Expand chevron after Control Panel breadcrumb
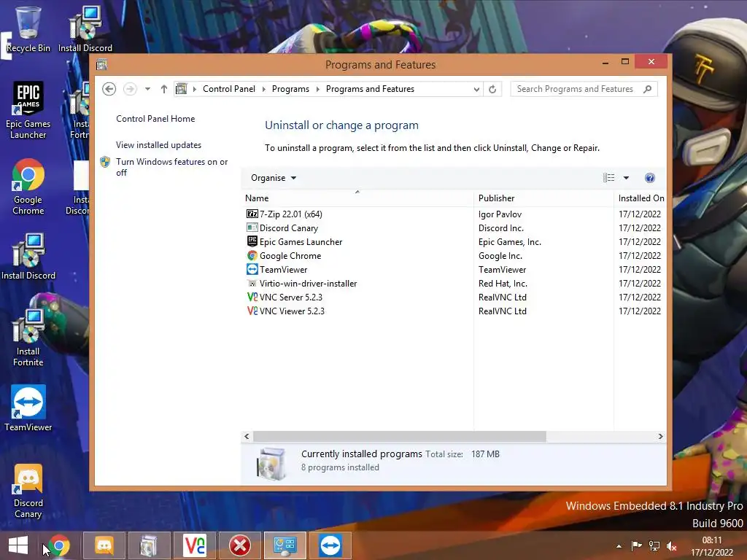The height and width of the screenshot is (560, 747). click(263, 89)
